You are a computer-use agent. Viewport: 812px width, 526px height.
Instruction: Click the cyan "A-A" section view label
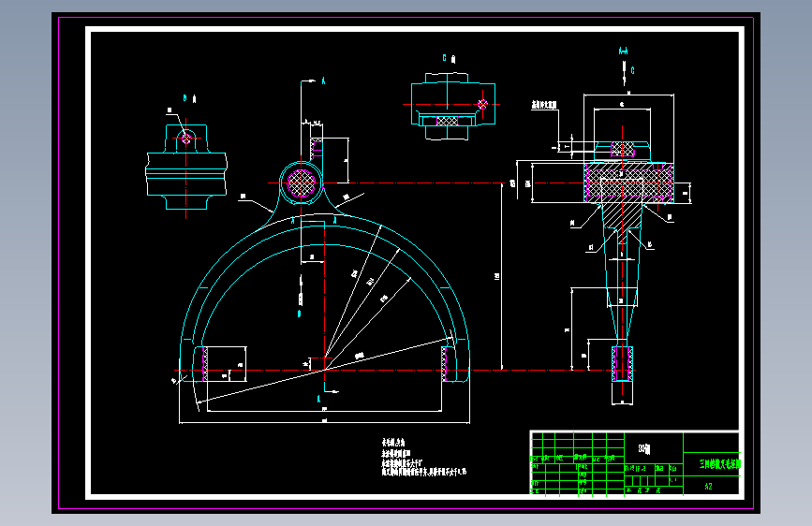click(623, 51)
